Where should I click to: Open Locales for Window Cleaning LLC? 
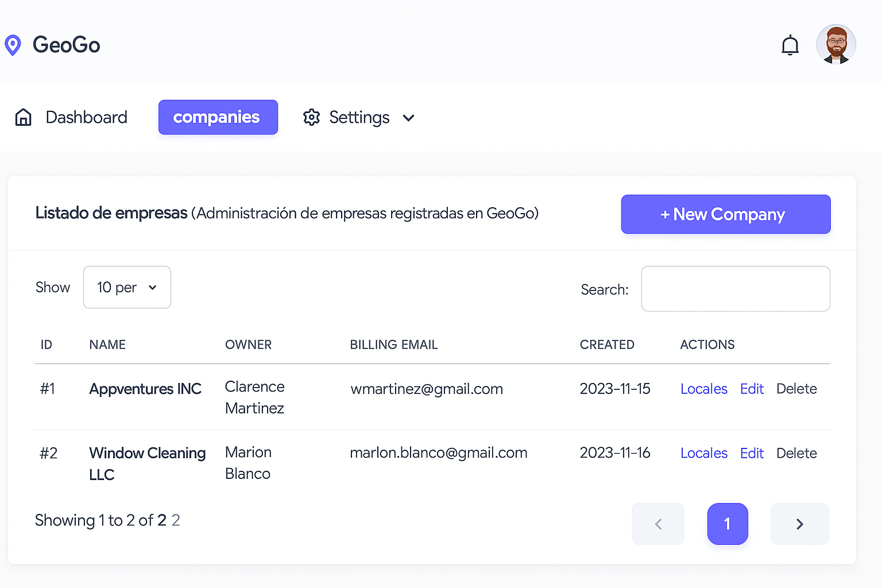[x=704, y=453]
